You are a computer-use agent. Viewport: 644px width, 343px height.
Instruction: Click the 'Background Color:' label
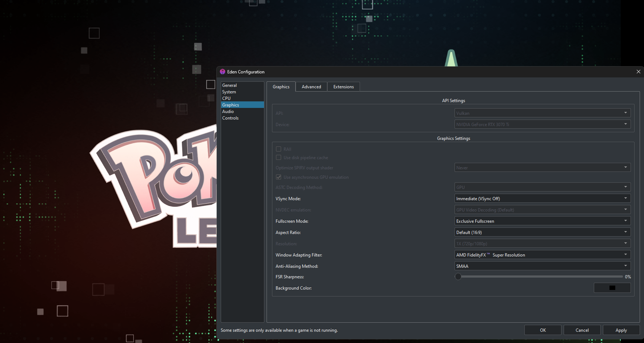click(293, 288)
